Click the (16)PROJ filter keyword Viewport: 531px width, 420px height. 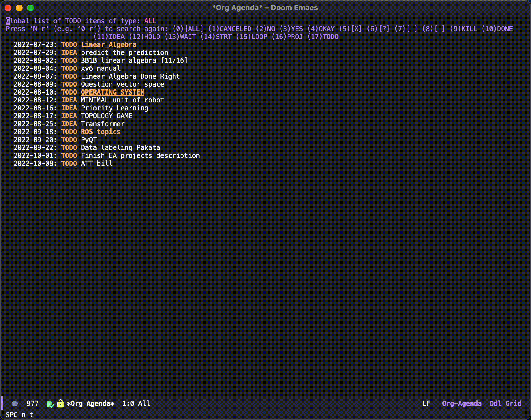(287, 37)
